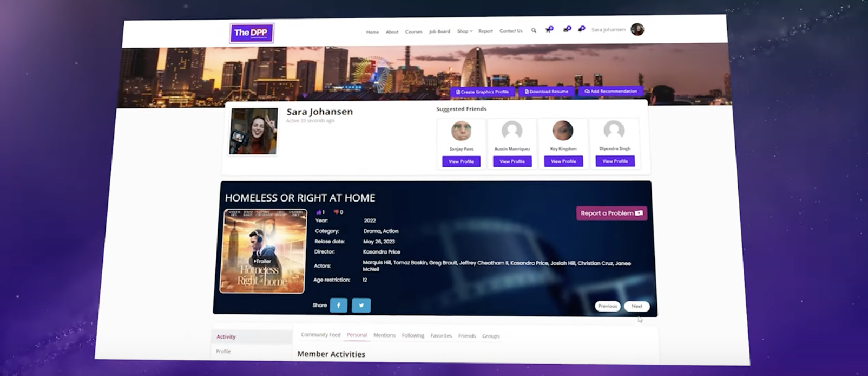
Task: Open the messages envelope icon
Action: point(566,29)
